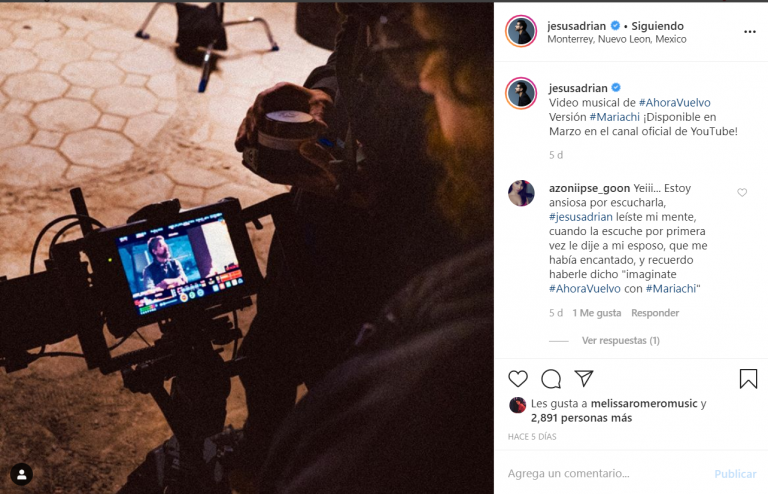Open jesusadrian avatar beside the caption
Viewport: 768px width, 494px height.
point(521,93)
